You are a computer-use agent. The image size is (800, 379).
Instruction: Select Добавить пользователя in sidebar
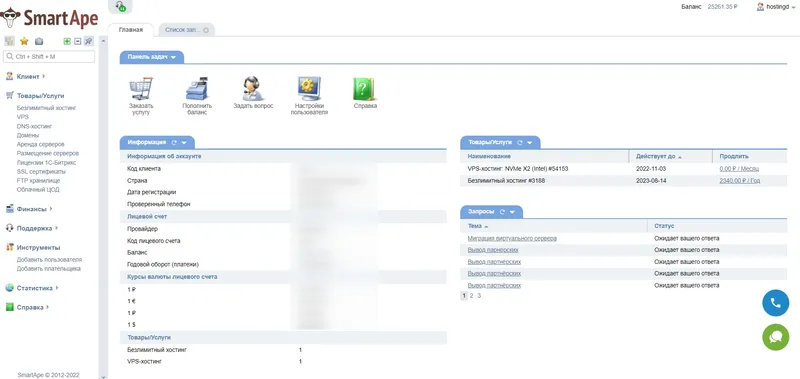[49, 260]
